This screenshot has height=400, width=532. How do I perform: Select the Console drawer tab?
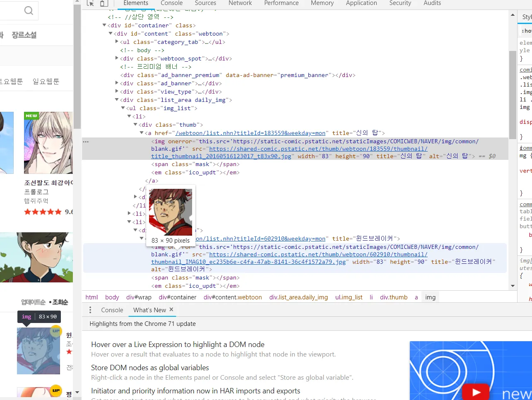click(112, 310)
